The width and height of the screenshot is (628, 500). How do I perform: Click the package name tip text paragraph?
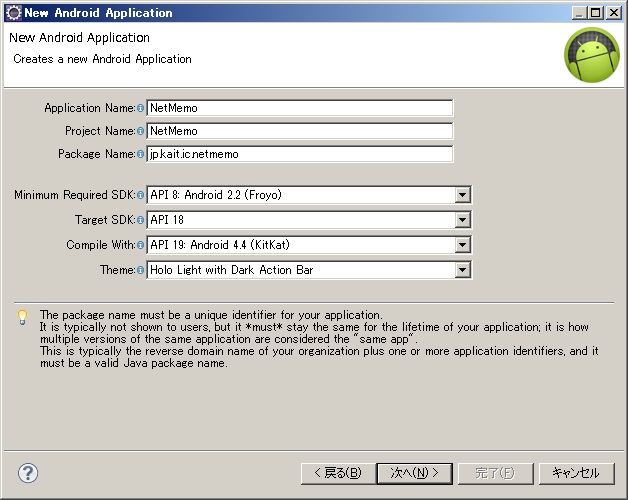319,339
